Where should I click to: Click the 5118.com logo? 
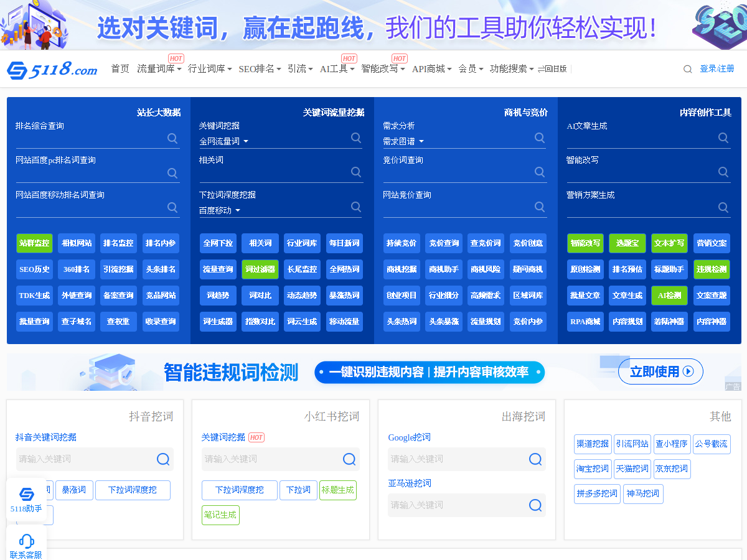tap(52, 70)
